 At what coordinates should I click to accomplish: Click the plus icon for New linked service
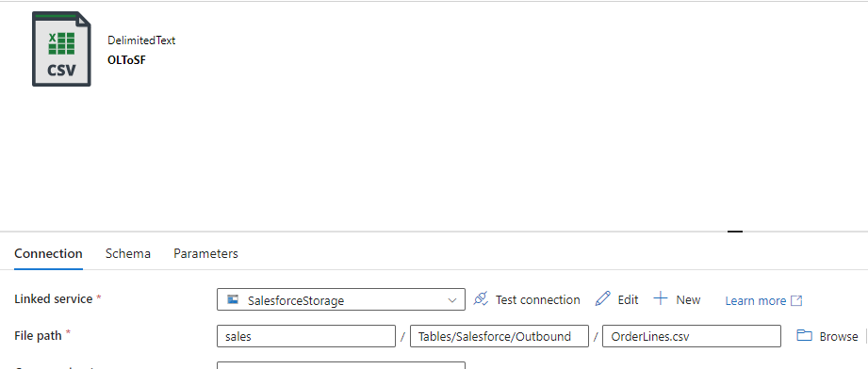[x=661, y=298]
